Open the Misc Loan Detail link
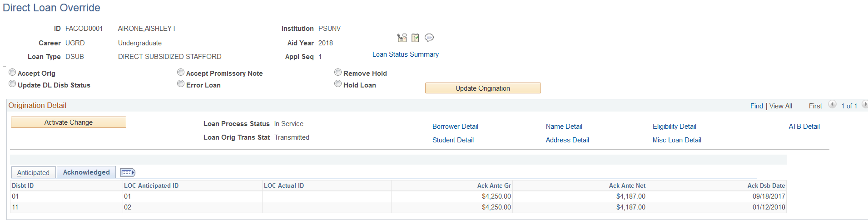Viewport: 868px width, 224px height. pos(677,140)
